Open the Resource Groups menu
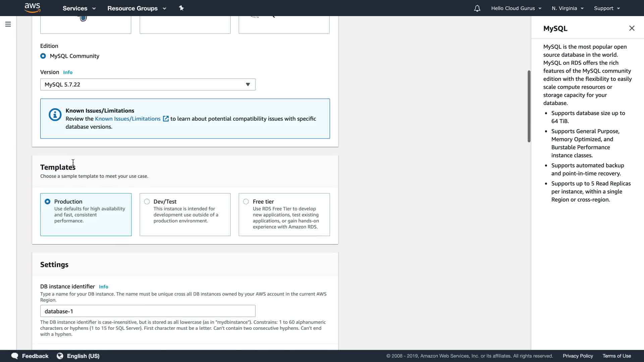 [x=137, y=8]
